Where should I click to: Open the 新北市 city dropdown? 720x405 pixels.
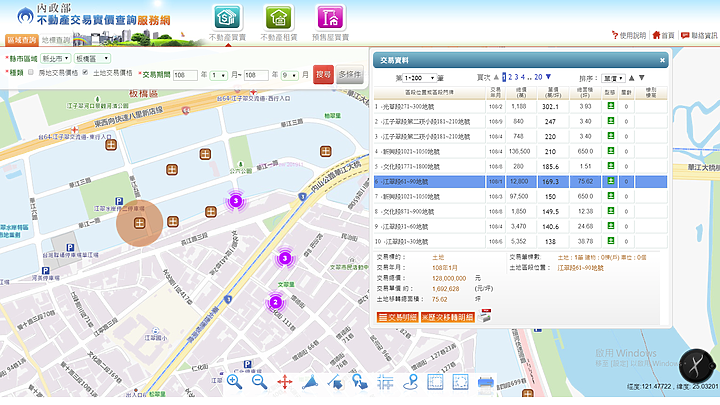point(55,58)
